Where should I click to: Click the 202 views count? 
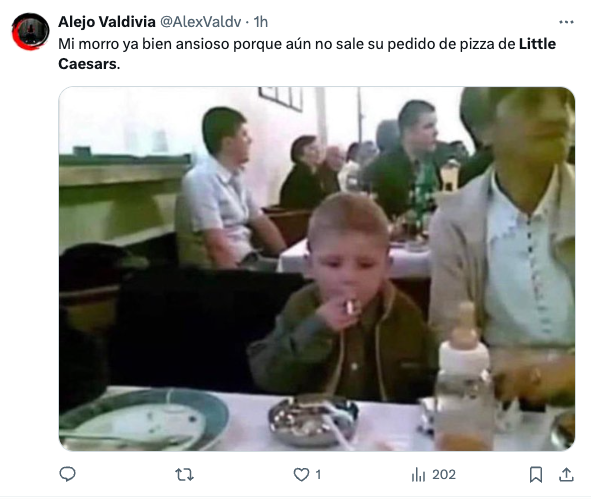(444, 475)
